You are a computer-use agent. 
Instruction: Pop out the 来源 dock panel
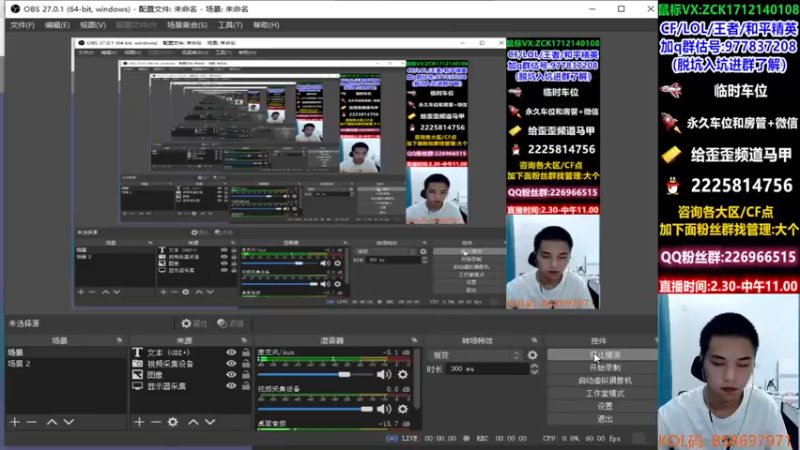(x=244, y=340)
